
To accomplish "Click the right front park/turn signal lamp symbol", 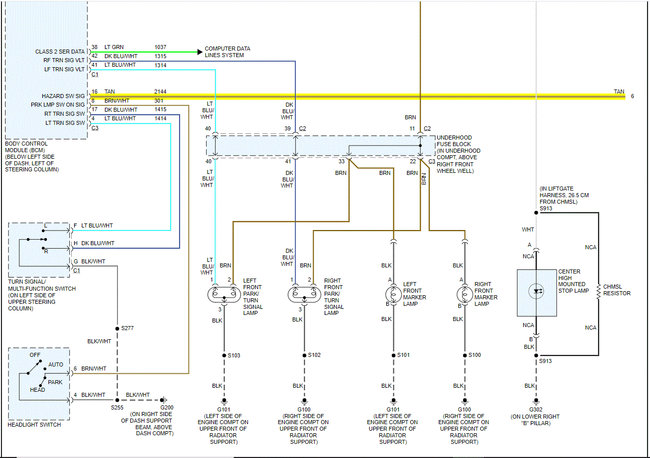I will 304,295.
